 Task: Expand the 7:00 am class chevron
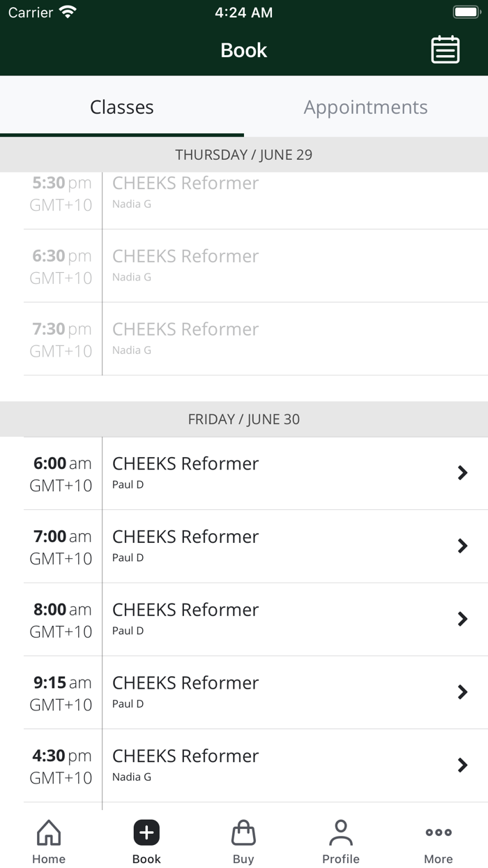pyautogui.click(x=462, y=546)
